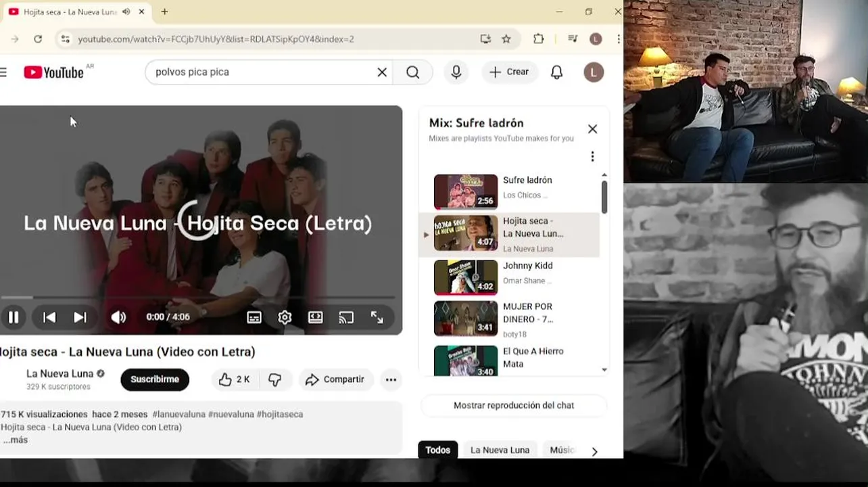Clear the search box text
The width and height of the screenshot is (868, 487).
click(382, 72)
